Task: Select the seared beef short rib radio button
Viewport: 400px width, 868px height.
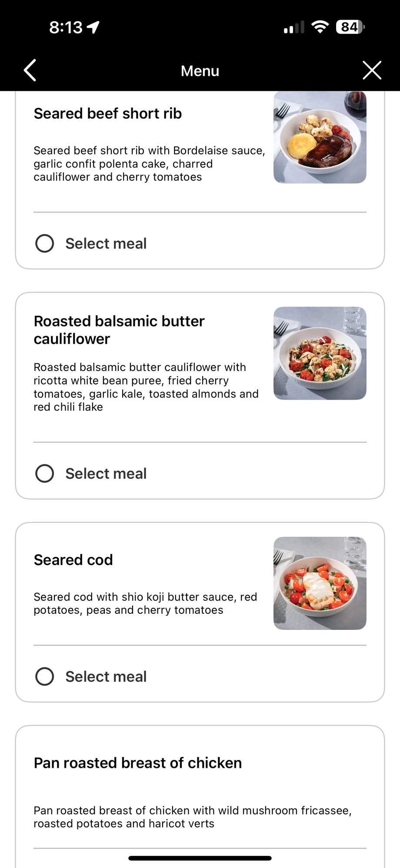Action: click(45, 243)
